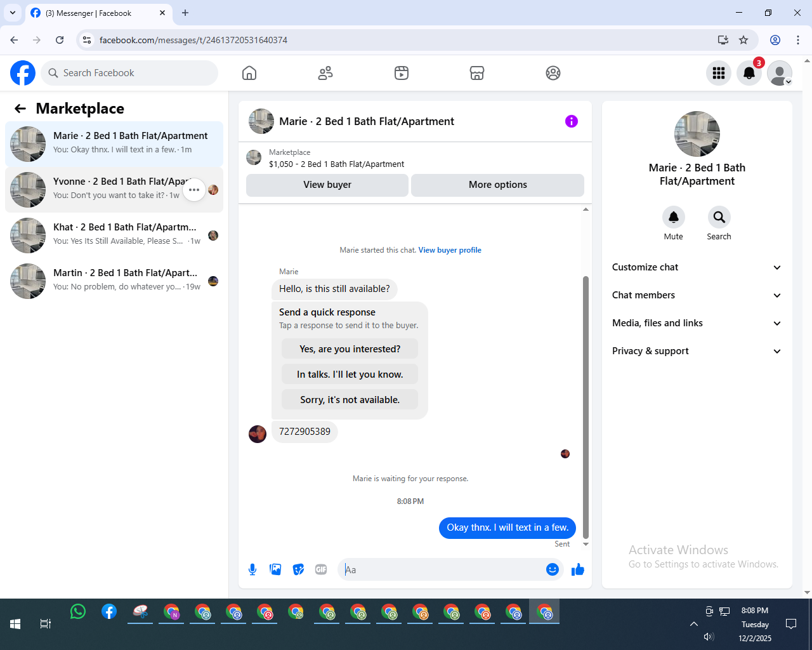The width and height of the screenshot is (812, 650).
Task: Select quick response 'In talks. I'll let you know.'
Action: tap(350, 375)
